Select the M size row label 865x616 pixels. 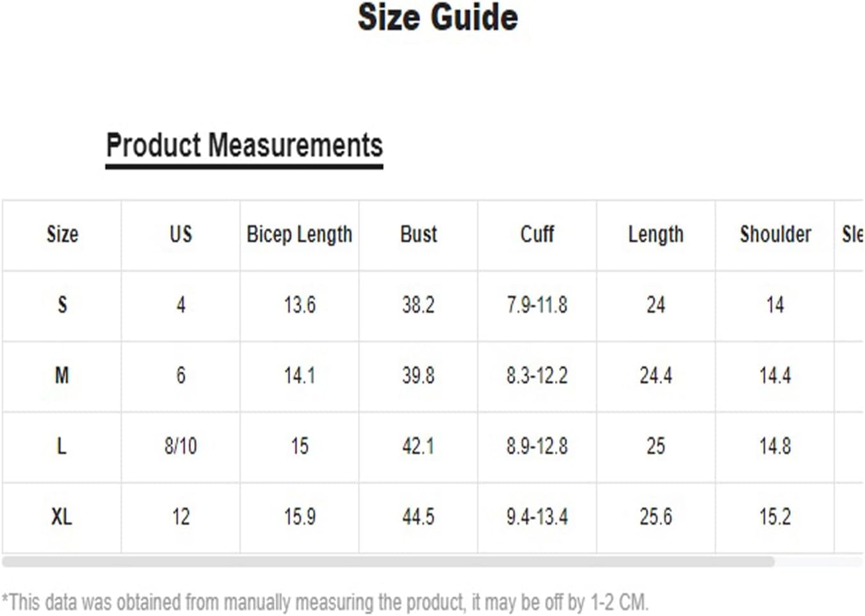pos(62,375)
